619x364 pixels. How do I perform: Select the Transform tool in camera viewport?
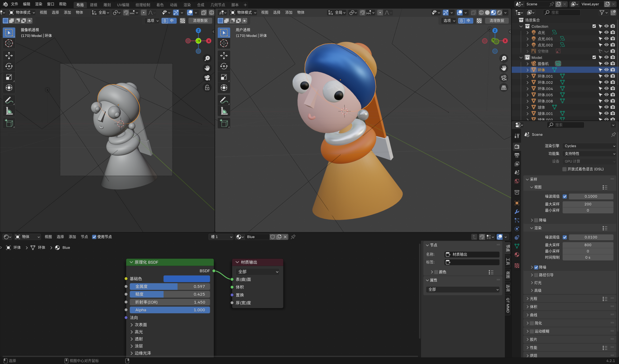pyautogui.click(x=9, y=88)
